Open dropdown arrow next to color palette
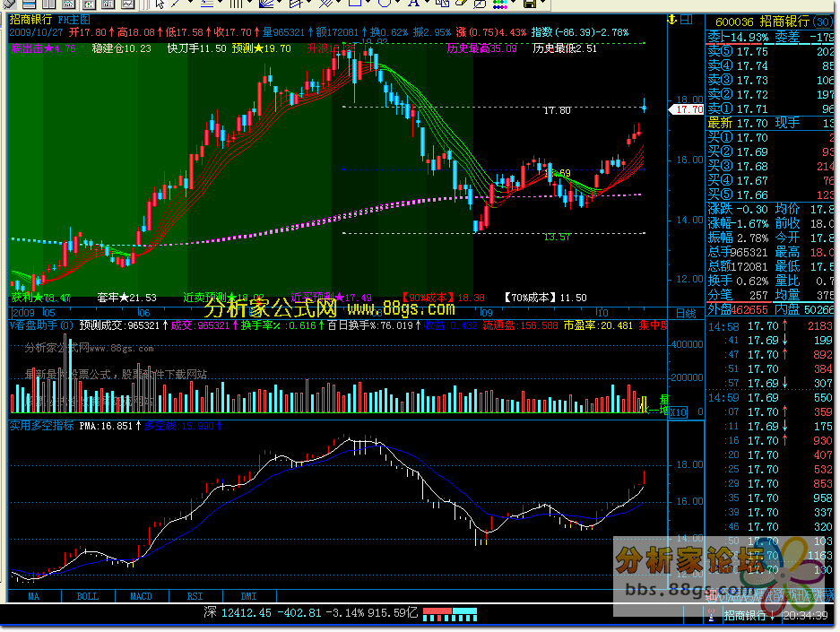Screen dimensions: 840x632 [515, 3]
